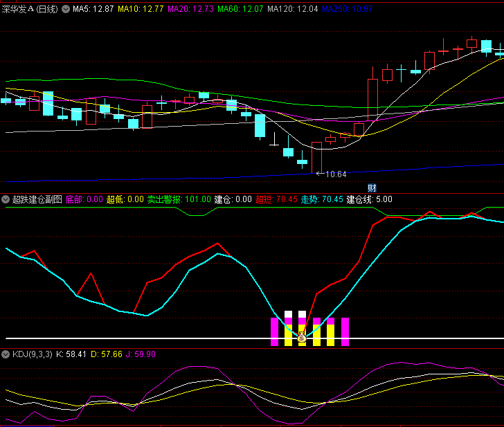The height and width of the screenshot is (427, 504).
Task: Click the MA120: 12.04 label
Action: (x=292, y=9)
